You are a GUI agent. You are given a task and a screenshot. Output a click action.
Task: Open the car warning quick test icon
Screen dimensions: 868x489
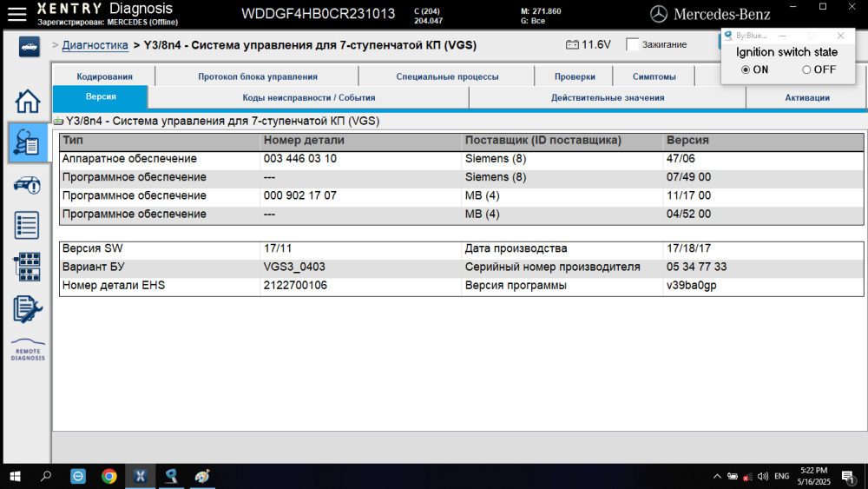[x=27, y=185]
